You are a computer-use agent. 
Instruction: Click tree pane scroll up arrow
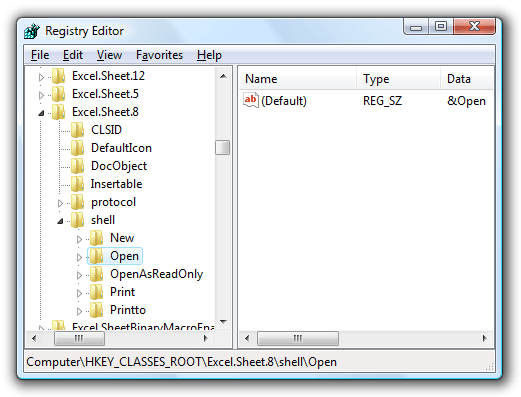(223, 76)
